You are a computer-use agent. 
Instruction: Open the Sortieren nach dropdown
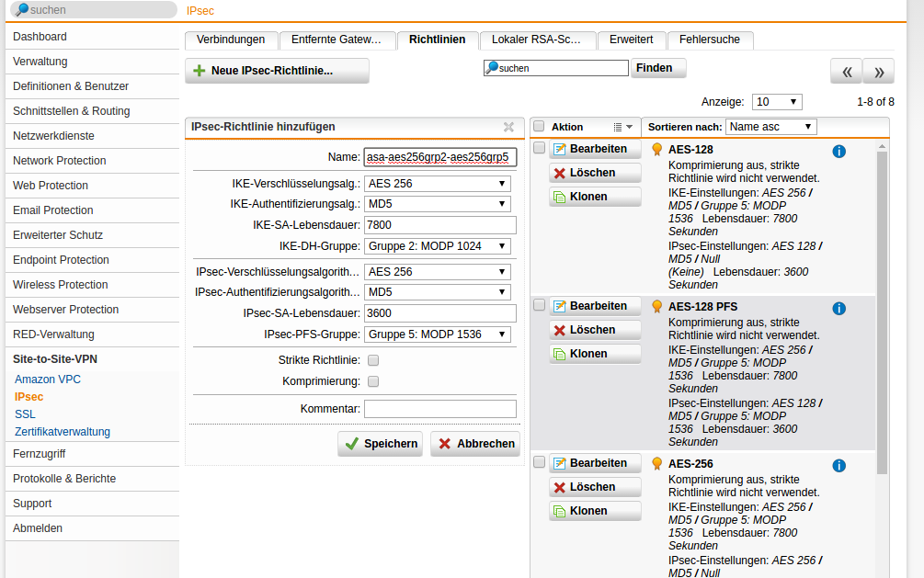770,127
